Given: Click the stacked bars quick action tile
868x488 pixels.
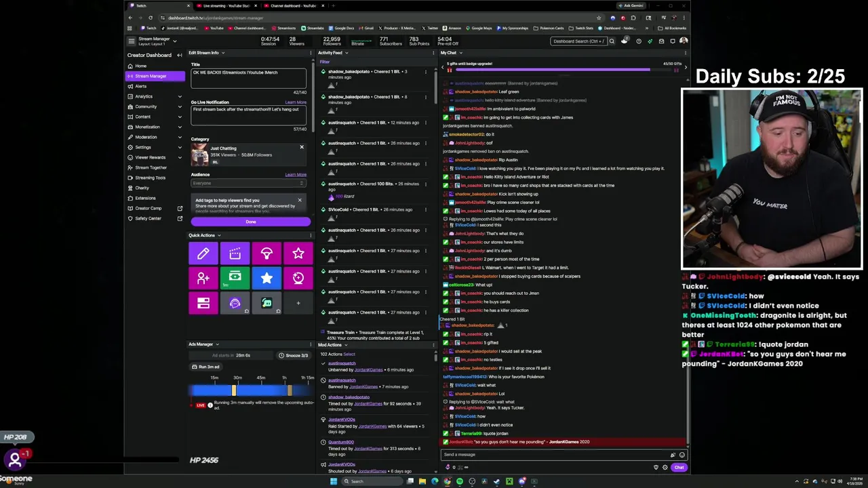Looking at the screenshot, I should [203, 303].
